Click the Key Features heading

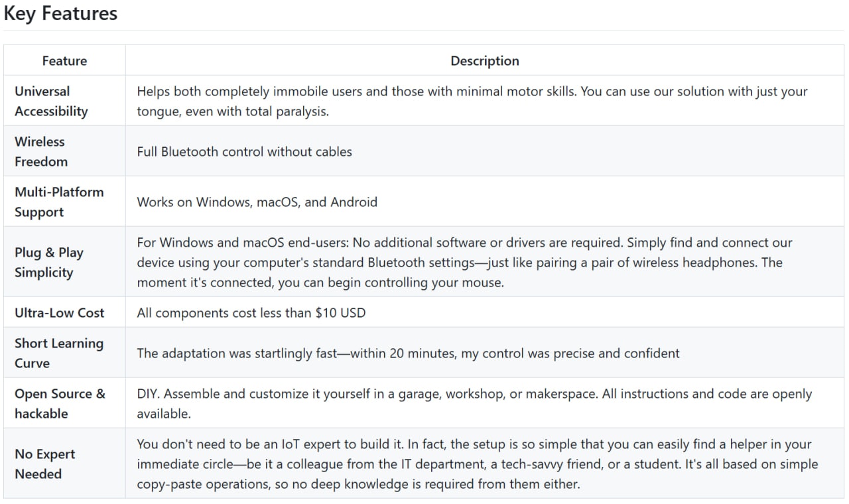pyautogui.click(x=60, y=14)
